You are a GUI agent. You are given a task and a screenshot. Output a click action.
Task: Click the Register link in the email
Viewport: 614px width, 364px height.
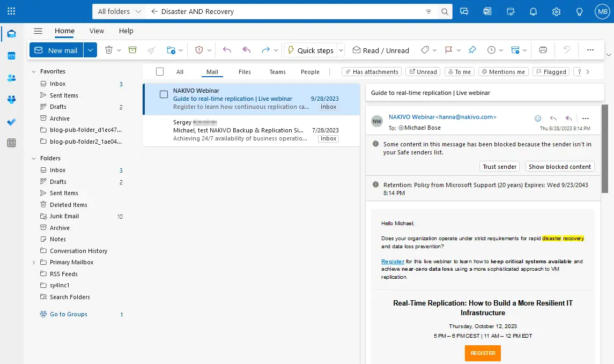pos(393,262)
